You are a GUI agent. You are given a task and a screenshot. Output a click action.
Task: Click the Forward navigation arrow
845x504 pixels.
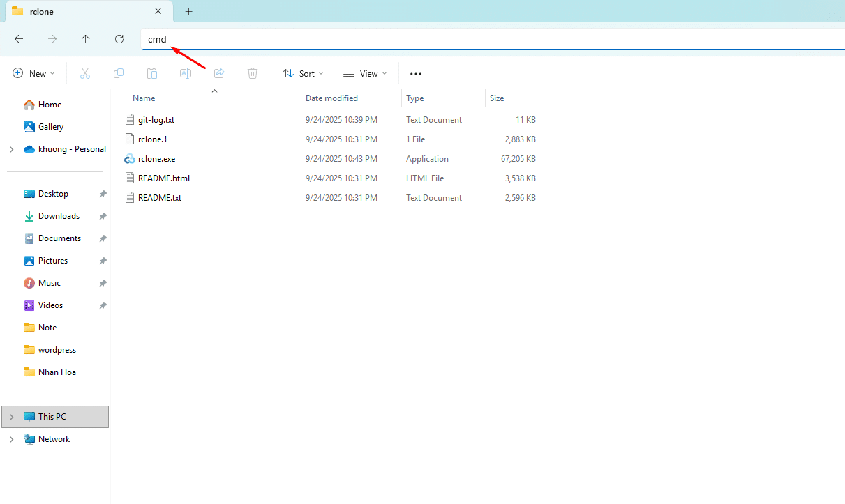tap(52, 39)
